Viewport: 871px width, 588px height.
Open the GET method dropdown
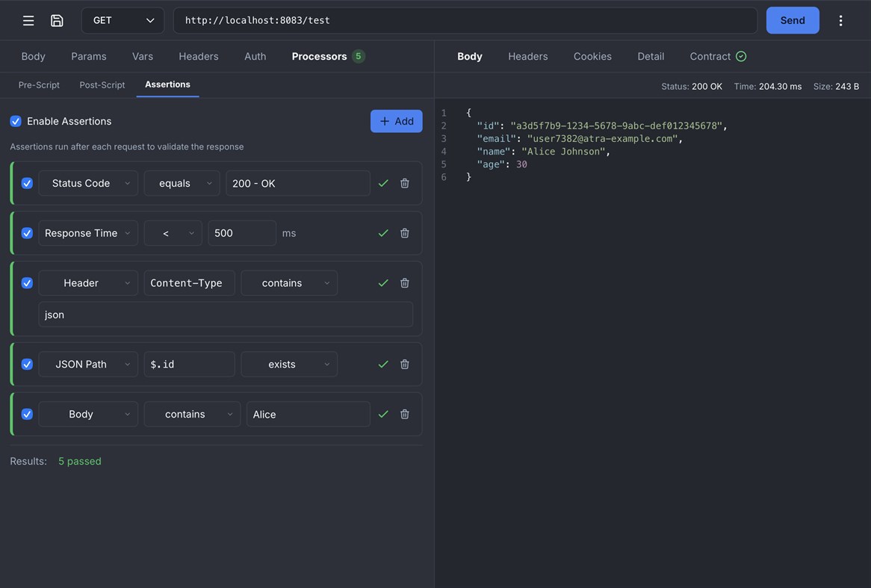[x=123, y=21]
